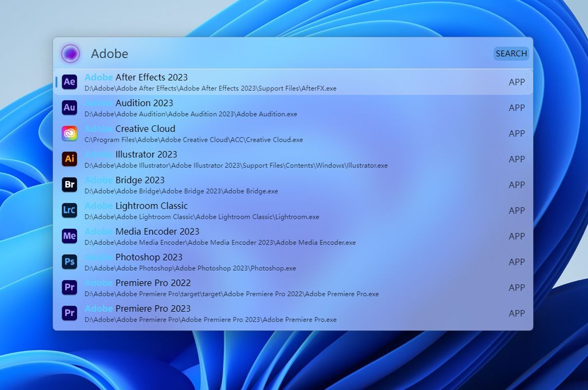The width and height of the screenshot is (588, 390).
Task: Click the Premiere Pro 2023 file path
Action: [210, 320]
